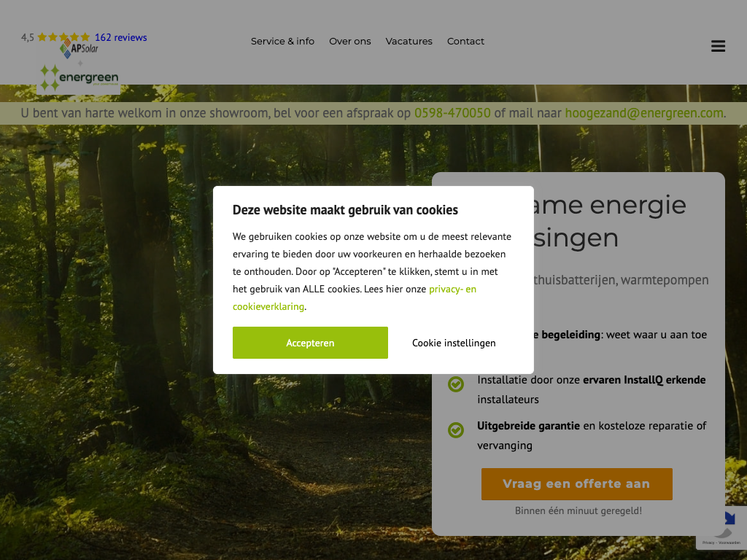
Task: Click the rating stars
Action: click(x=63, y=37)
